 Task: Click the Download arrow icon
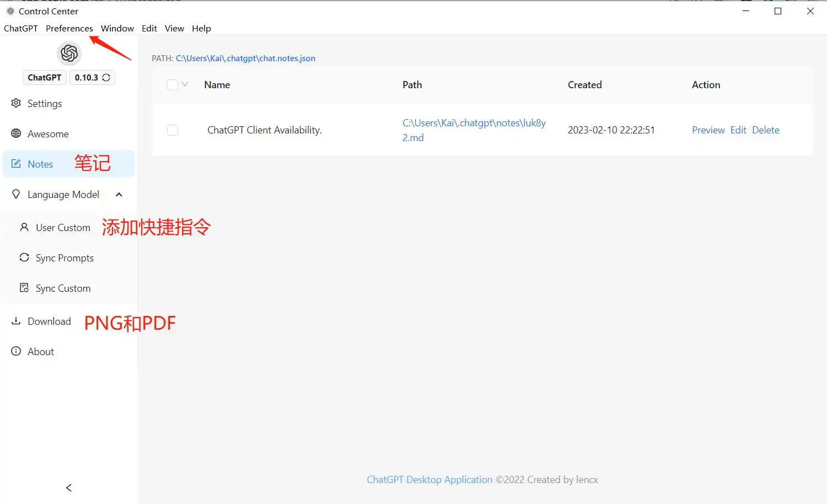click(16, 321)
